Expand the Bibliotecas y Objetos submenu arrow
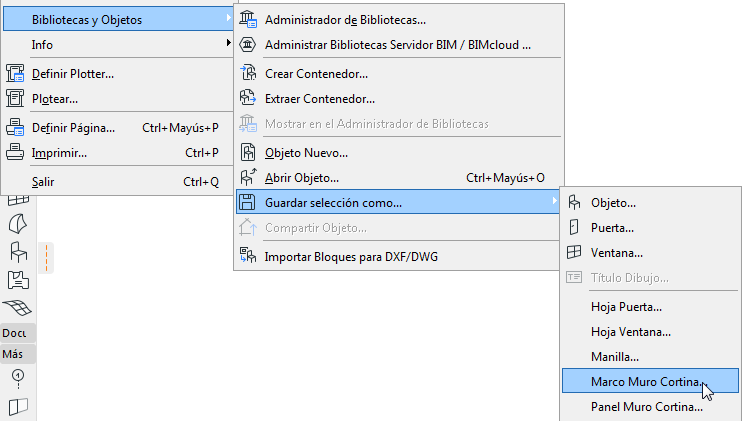This screenshot has width=742, height=421. pos(228,18)
